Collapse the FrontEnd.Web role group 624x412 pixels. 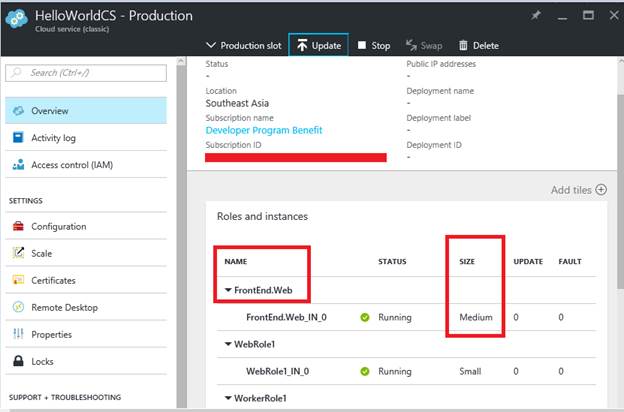click(x=229, y=290)
